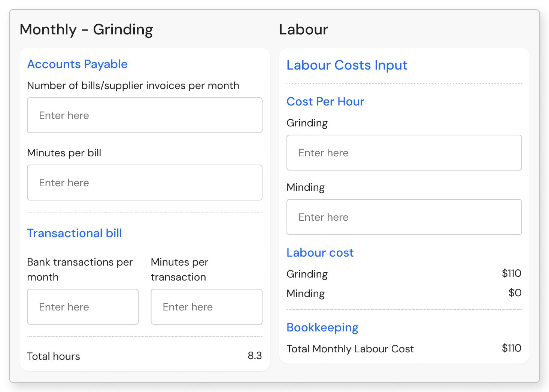This screenshot has height=392, width=549.
Task: Click the Labour Costs Input title
Action: point(347,65)
